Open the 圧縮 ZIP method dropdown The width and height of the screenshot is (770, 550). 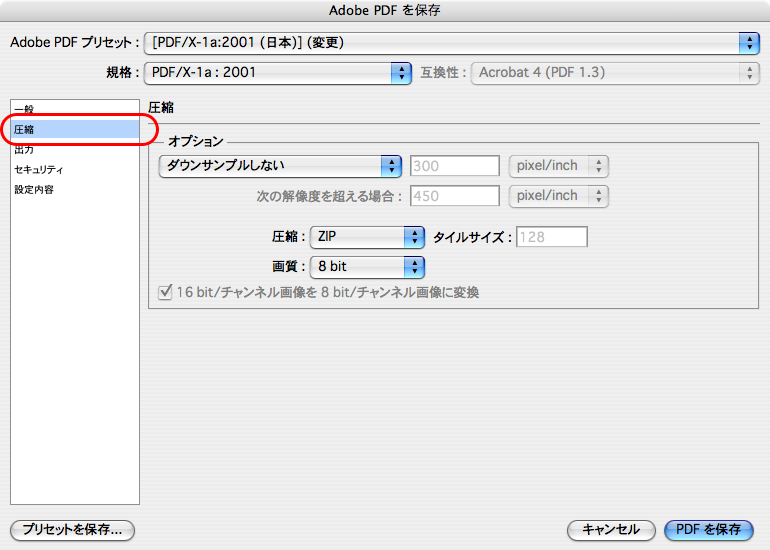[367, 237]
